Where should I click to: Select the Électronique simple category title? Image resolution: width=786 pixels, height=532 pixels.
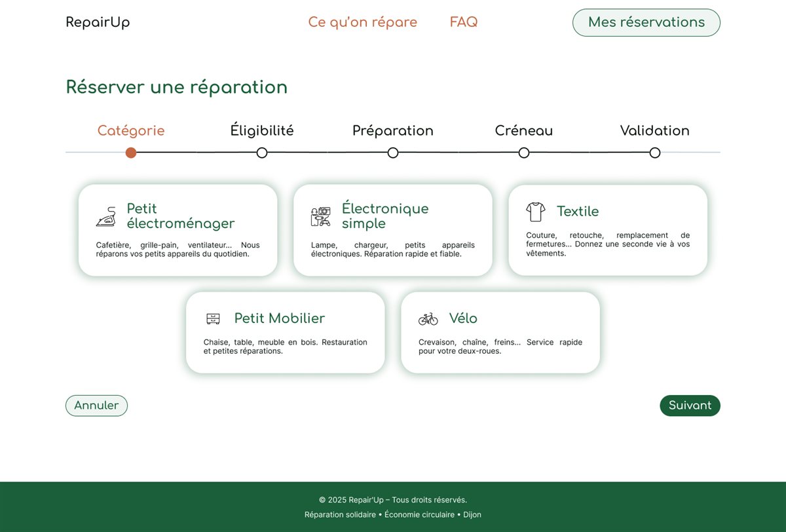[x=385, y=216]
